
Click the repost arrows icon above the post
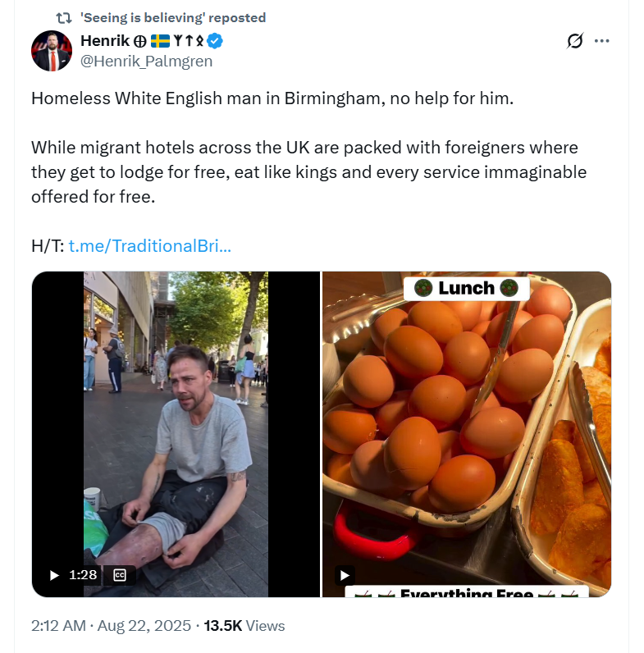click(x=63, y=17)
